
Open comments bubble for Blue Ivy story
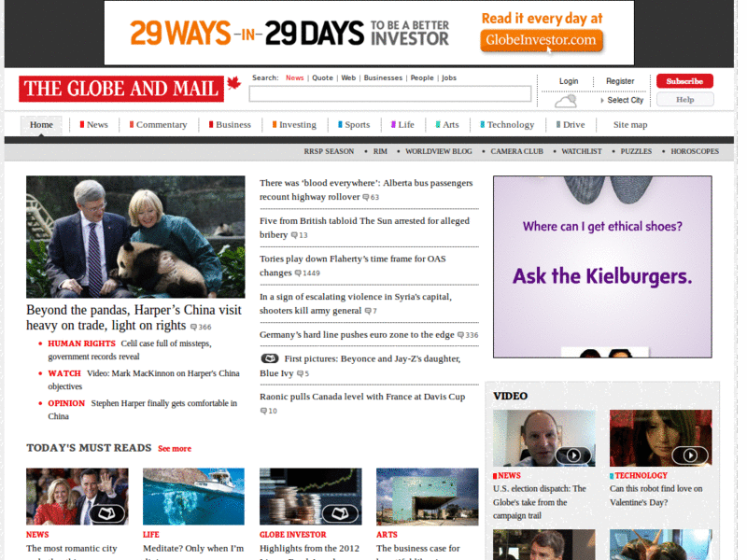(303, 374)
